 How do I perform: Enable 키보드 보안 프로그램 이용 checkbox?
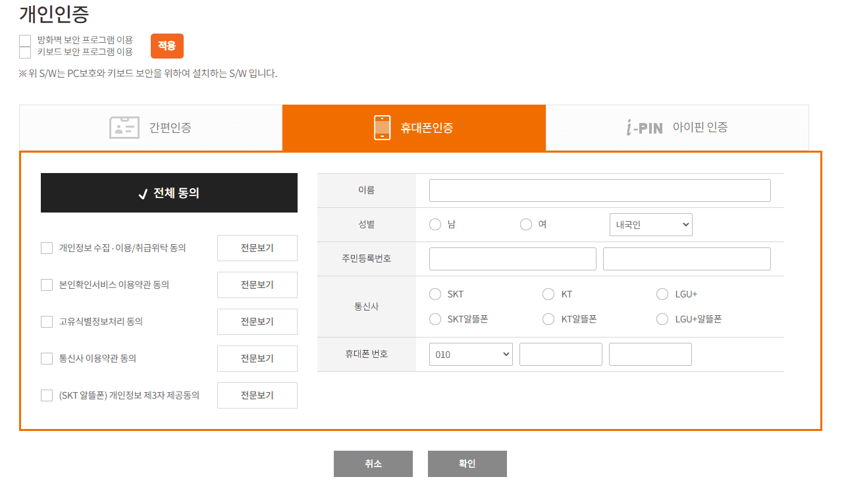pos(25,53)
